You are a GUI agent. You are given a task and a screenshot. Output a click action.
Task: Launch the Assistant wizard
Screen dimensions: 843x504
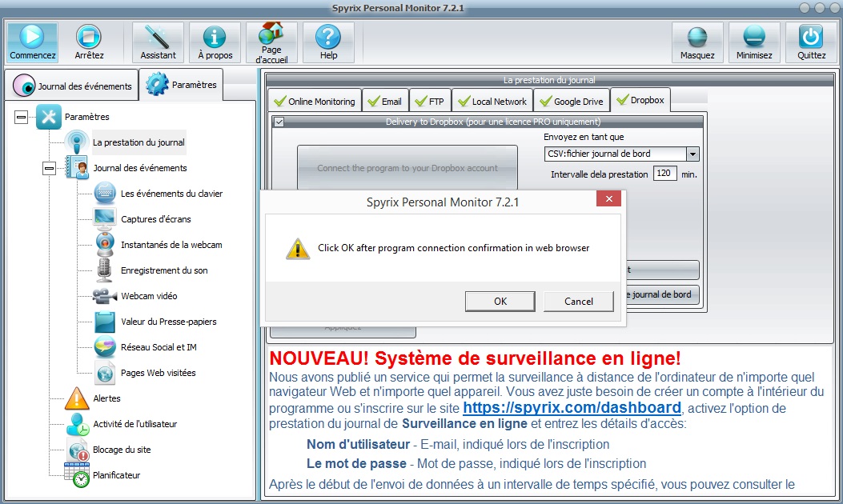pos(158,42)
